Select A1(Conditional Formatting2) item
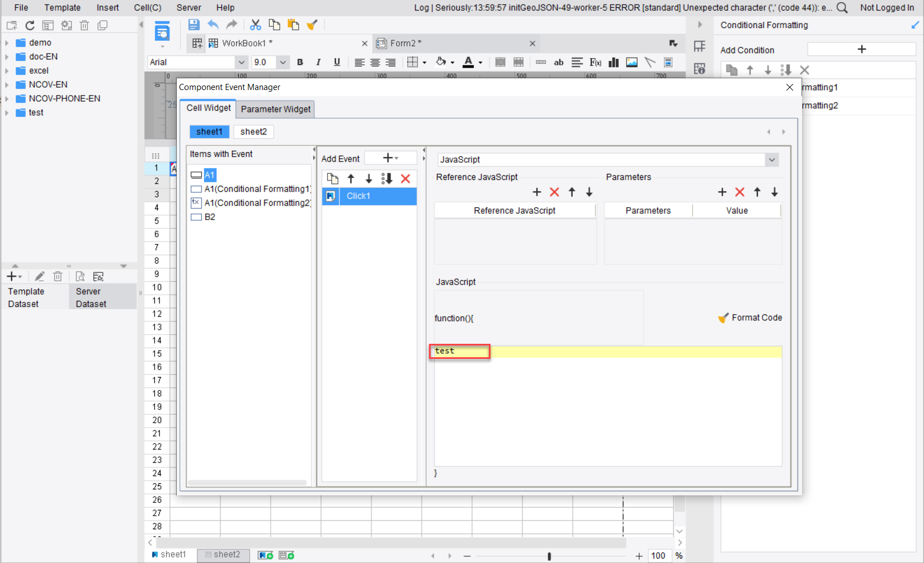This screenshot has height=563, width=924. click(251, 203)
